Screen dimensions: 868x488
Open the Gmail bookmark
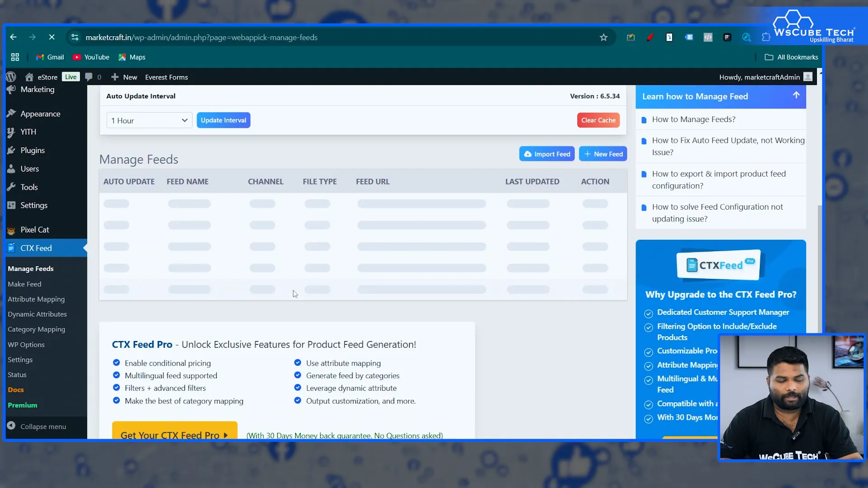50,57
